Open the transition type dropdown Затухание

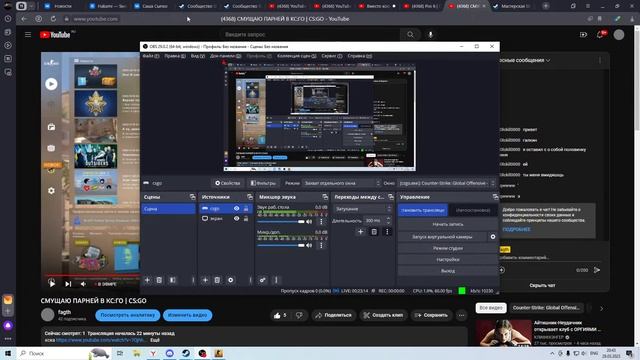pos(362,209)
